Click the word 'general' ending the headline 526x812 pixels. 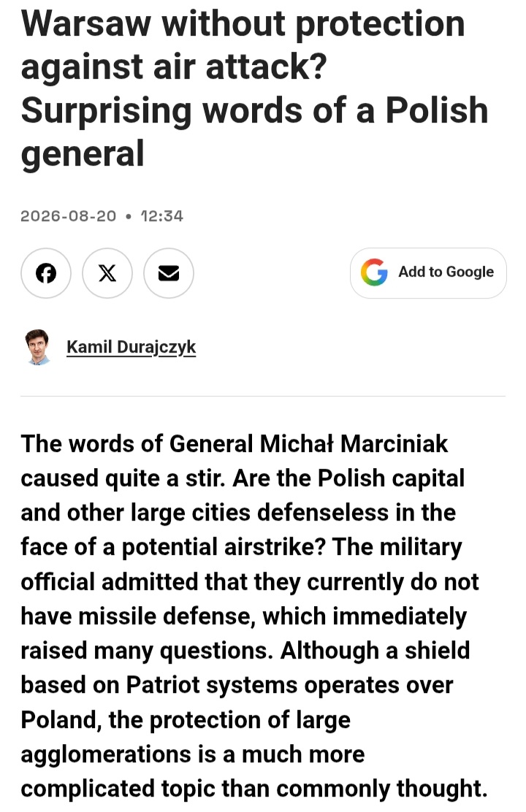pyautogui.click(x=83, y=154)
